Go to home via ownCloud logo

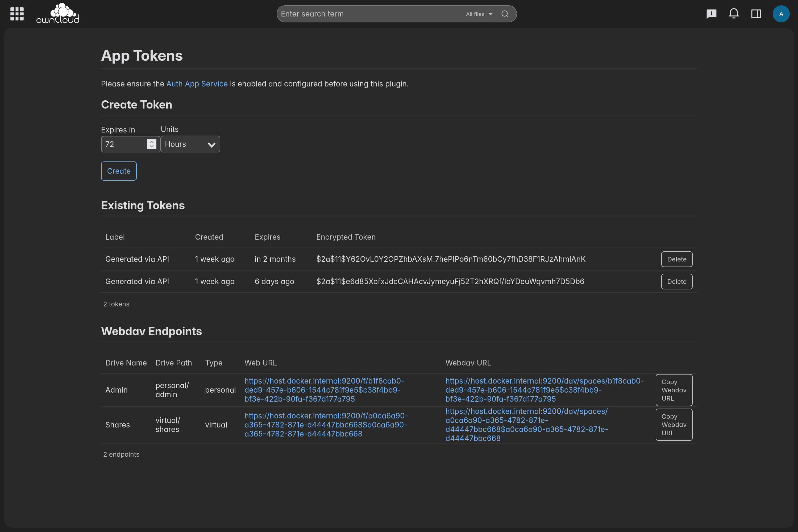58,14
